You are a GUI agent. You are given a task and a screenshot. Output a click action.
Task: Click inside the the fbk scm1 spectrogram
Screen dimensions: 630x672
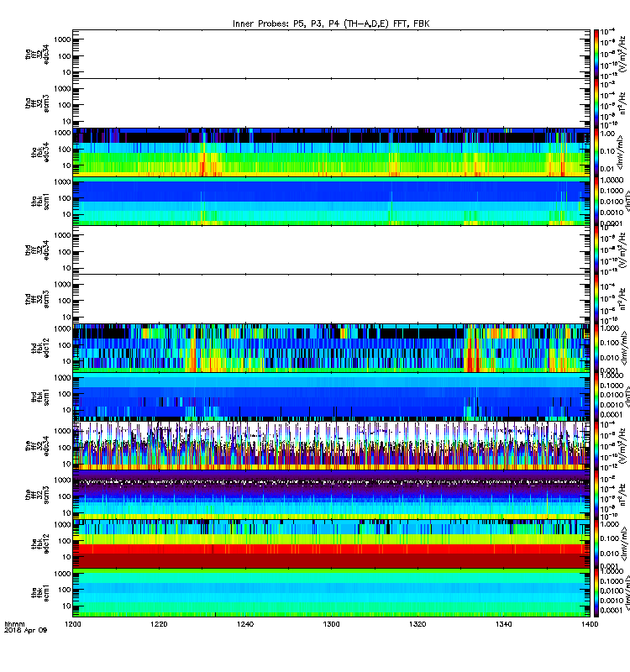pos(331,593)
